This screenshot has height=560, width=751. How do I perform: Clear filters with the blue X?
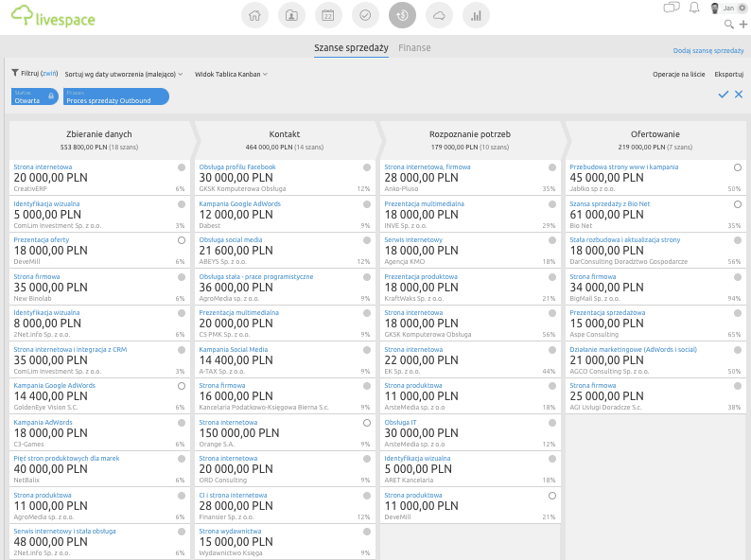(x=739, y=95)
